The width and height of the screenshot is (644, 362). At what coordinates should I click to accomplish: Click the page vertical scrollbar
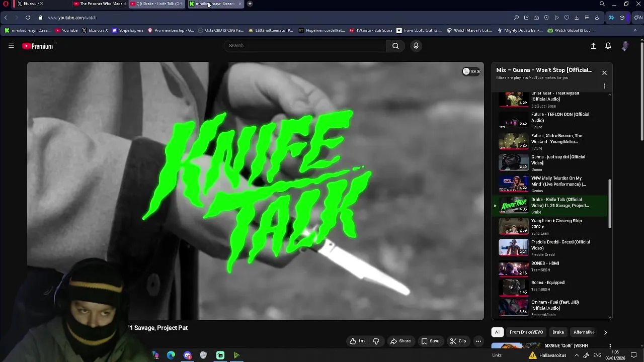642,90
